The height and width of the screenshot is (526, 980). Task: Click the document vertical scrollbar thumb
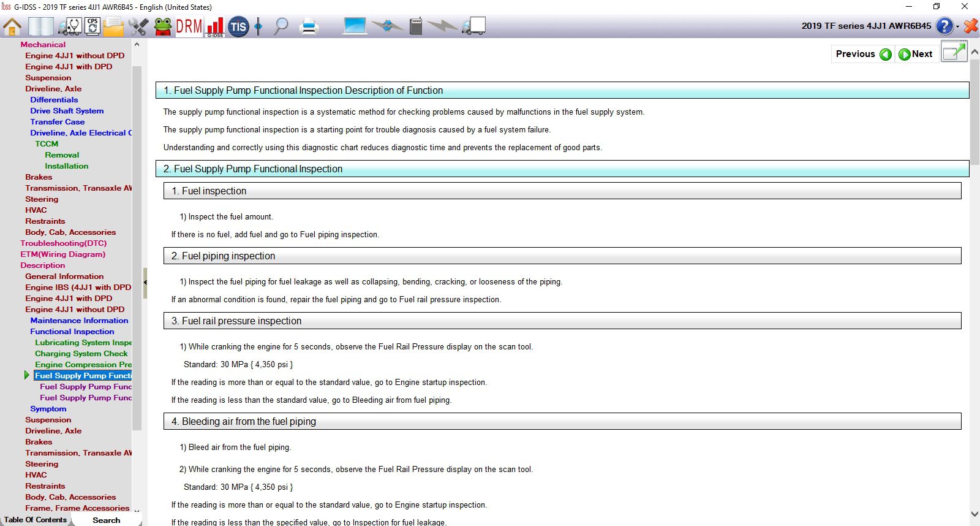[974, 112]
